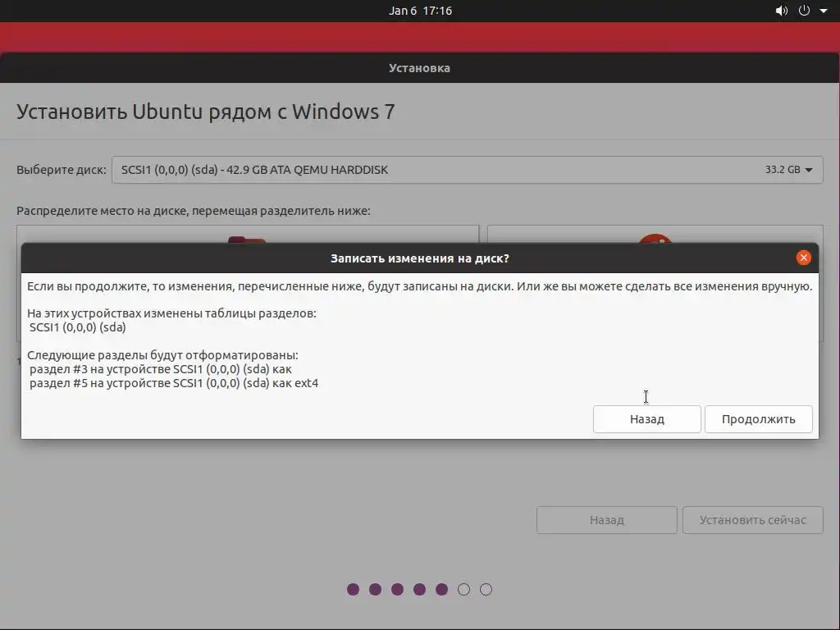The height and width of the screenshot is (630, 840).
Task: Click the Распределите место на диске text
Action: [194, 211]
